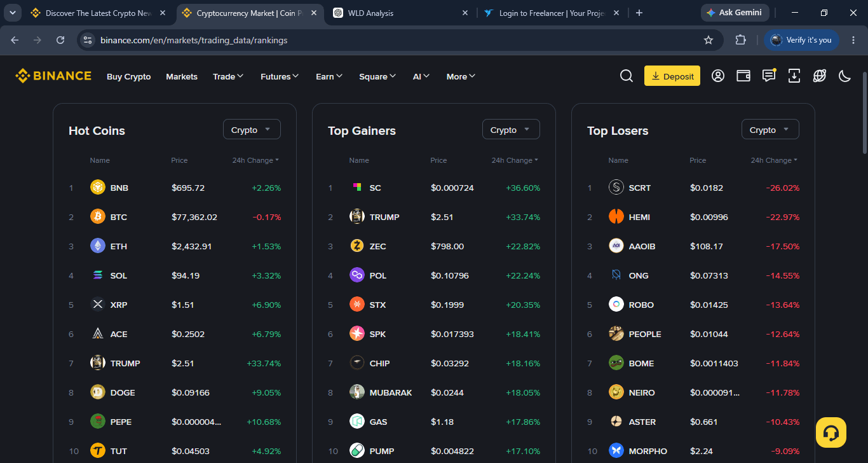Viewport: 868px width, 463px height.
Task: Expand the Trade menu
Action: [x=228, y=76]
